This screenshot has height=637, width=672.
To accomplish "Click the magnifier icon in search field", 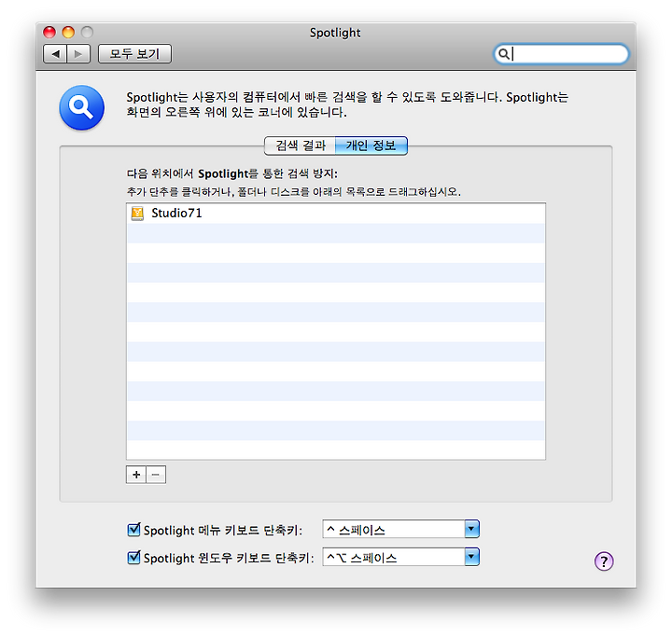I will [504, 54].
